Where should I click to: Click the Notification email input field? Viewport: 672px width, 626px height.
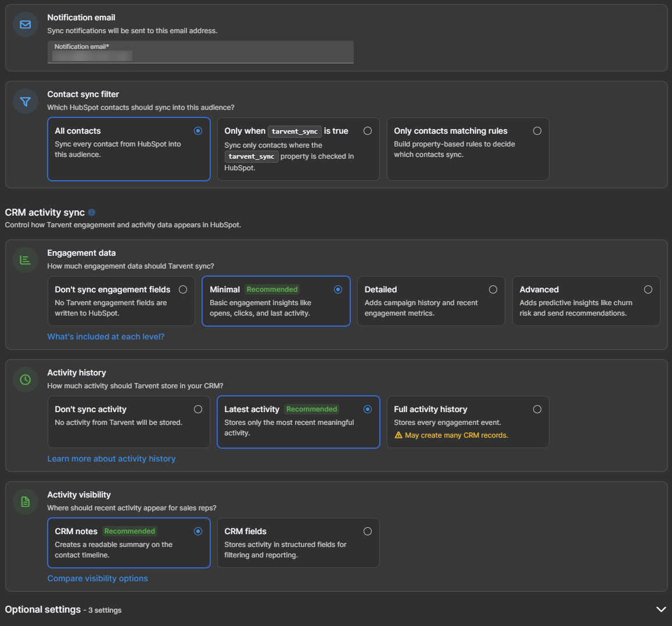200,52
